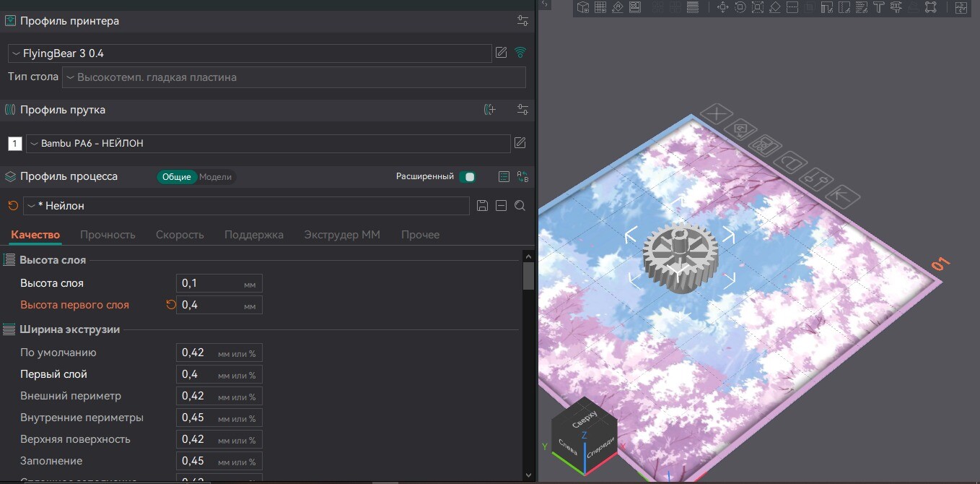Switch to the Прочность tab

[x=108, y=235]
